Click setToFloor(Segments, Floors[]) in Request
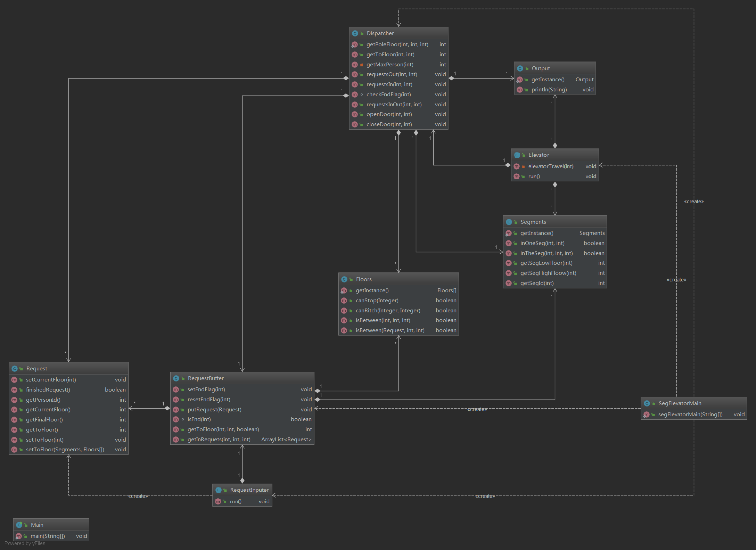 pos(65,450)
